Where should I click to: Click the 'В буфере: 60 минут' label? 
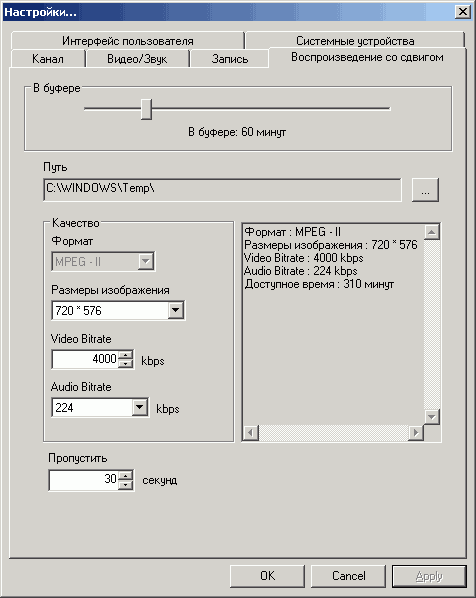coord(237,132)
